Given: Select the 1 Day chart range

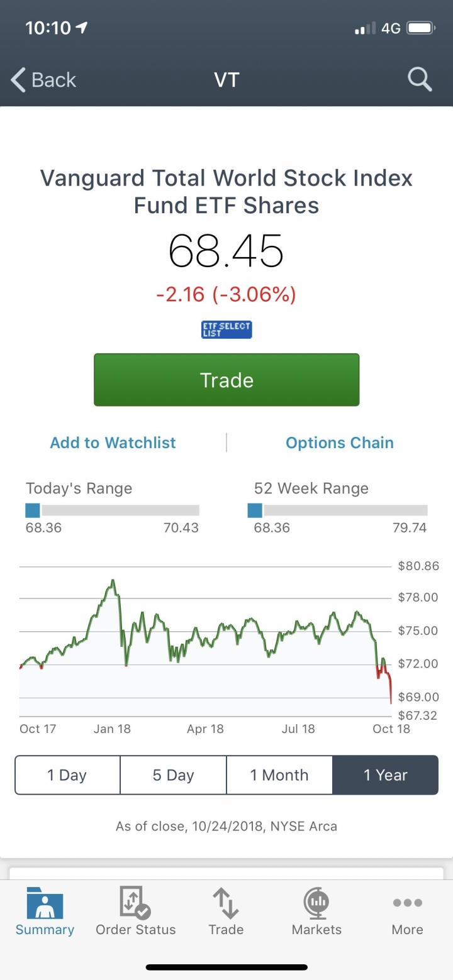Looking at the screenshot, I should coord(67,775).
